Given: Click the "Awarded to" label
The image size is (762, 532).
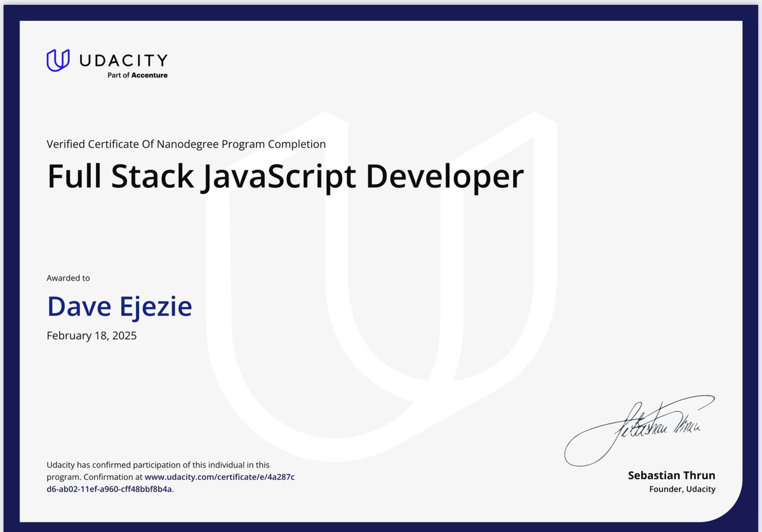Looking at the screenshot, I should point(68,278).
